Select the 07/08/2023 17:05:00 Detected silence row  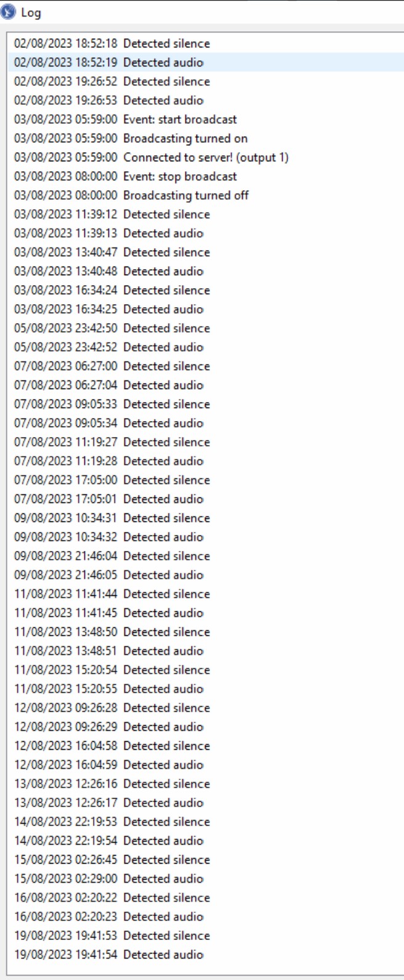tap(207, 480)
